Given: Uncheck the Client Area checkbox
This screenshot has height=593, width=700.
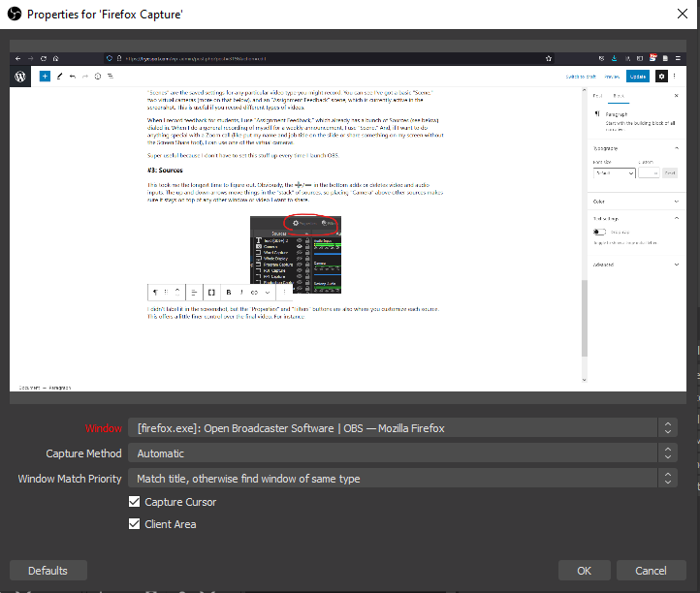Looking at the screenshot, I should pyautogui.click(x=135, y=524).
